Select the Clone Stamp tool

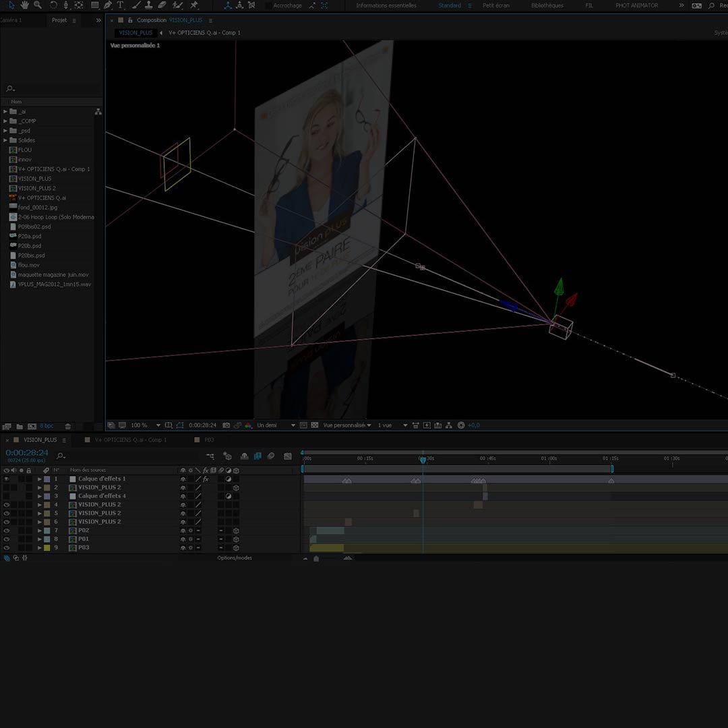tap(149, 5)
